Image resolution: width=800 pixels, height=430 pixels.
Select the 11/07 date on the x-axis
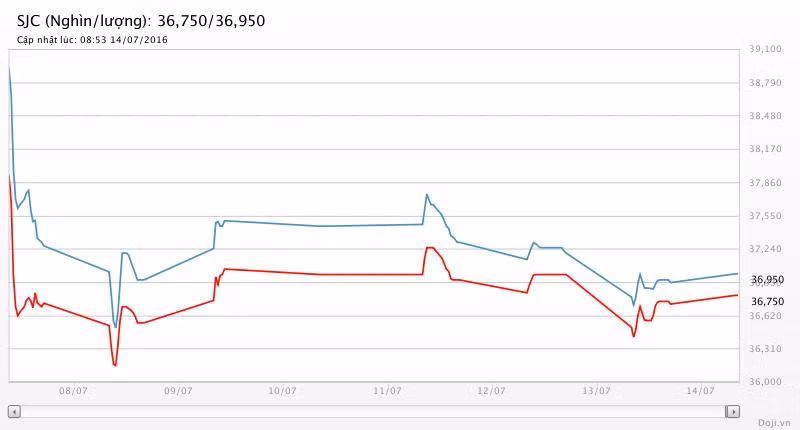tap(387, 391)
